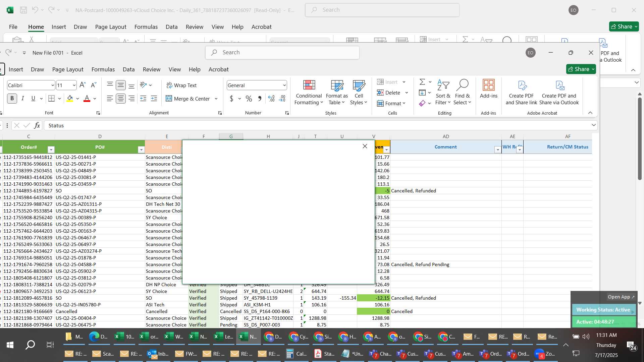Click Delete cells button
The height and width of the screenshot is (362, 644).
tap(388, 93)
